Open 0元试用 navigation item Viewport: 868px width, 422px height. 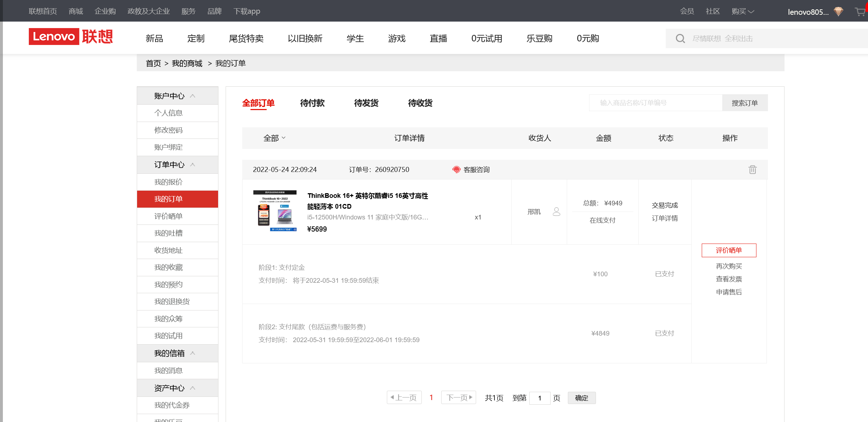point(487,38)
